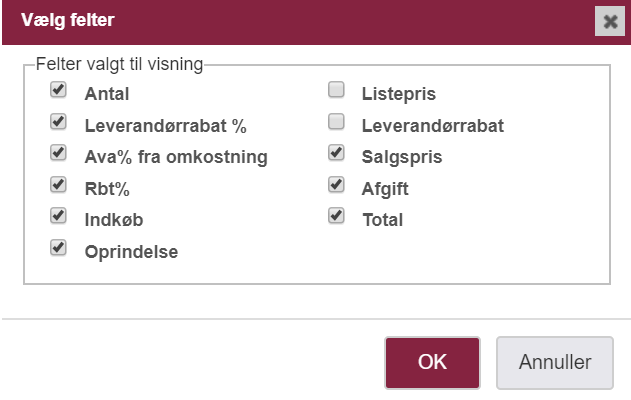Viewport: 631px width, 400px height.
Task: Click the Salgspris label text
Action: pyautogui.click(x=402, y=157)
